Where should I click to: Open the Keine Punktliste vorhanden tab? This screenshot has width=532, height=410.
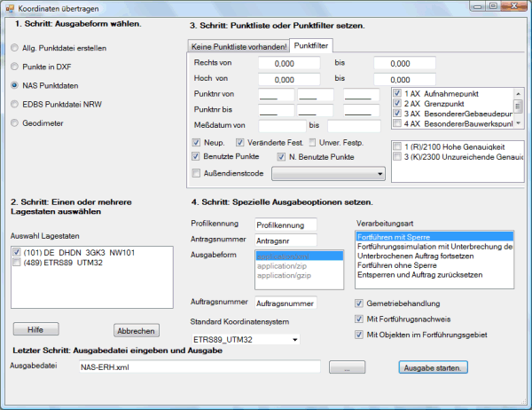(x=239, y=46)
